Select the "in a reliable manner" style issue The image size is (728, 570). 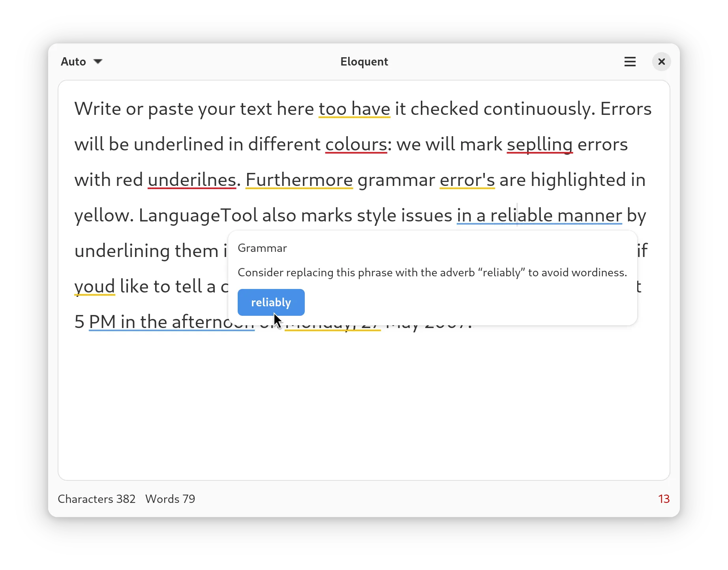[x=539, y=215]
